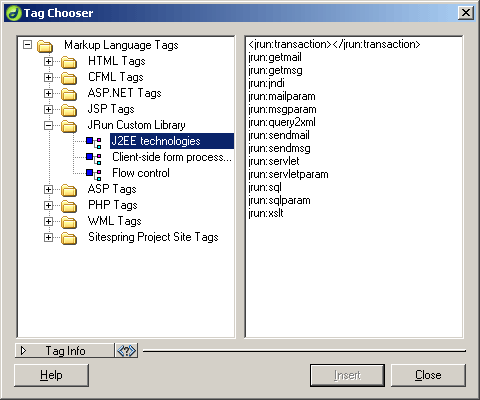This screenshot has height=400, width=480.
Task: Click the tag reference icon beside Tag Info
Action: 126,351
